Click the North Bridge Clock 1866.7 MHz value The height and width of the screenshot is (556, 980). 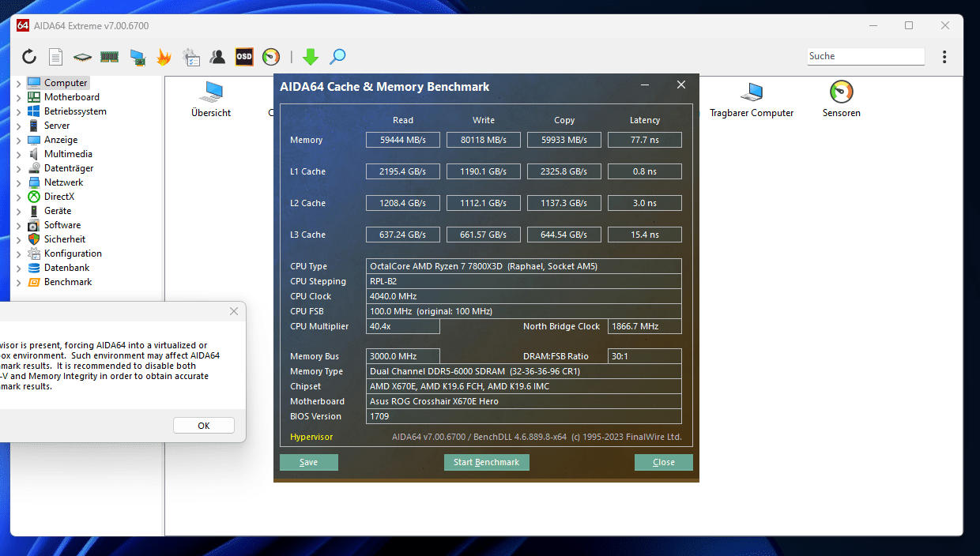click(645, 326)
